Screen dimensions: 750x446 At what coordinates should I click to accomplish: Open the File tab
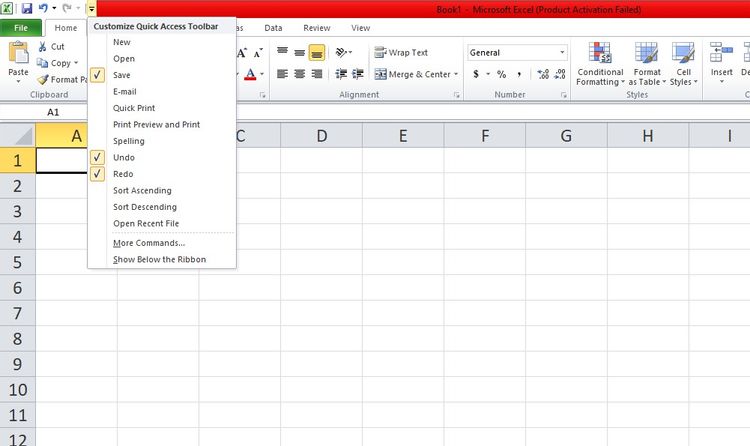pyautogui.click(x=21, y=28)
